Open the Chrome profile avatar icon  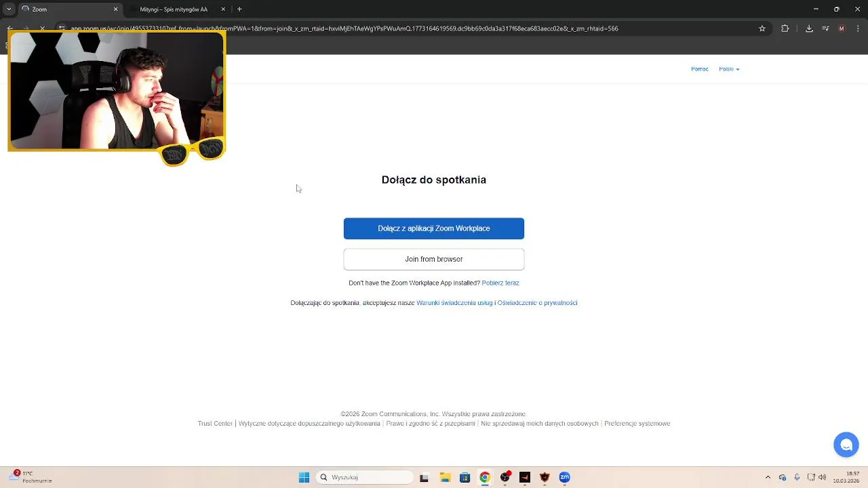842,28
